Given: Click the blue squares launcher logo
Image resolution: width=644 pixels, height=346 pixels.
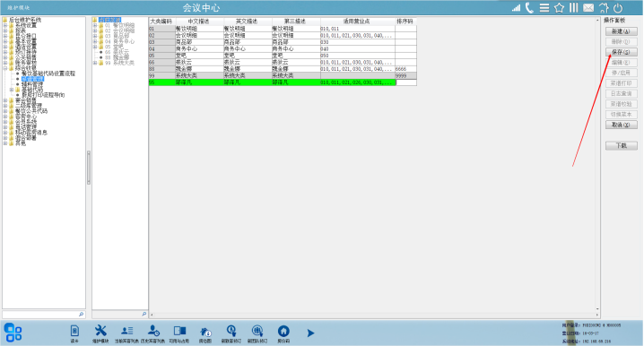Looking at the screenshot, I should pyautogui.click(x=13, y=332).
